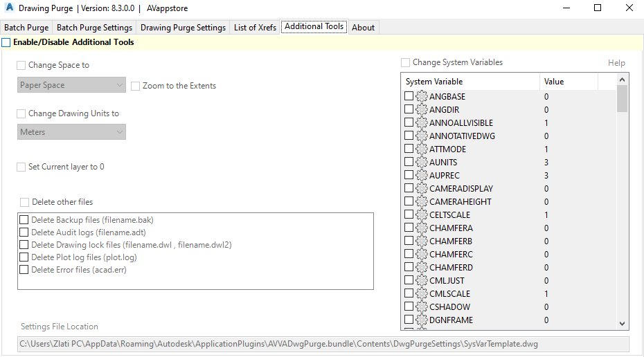Click the value 3 for AUPREC
This screenshot has width=644, height=357.
546,176
